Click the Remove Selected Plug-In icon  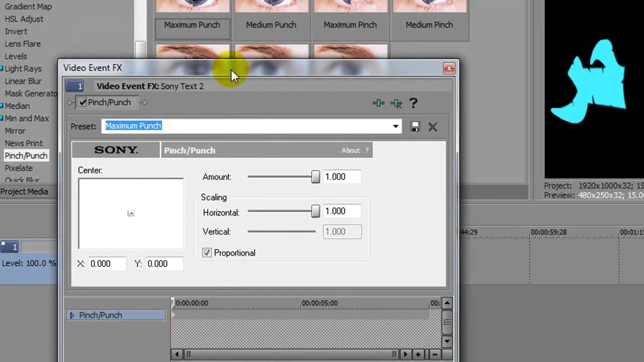[396, 103]
